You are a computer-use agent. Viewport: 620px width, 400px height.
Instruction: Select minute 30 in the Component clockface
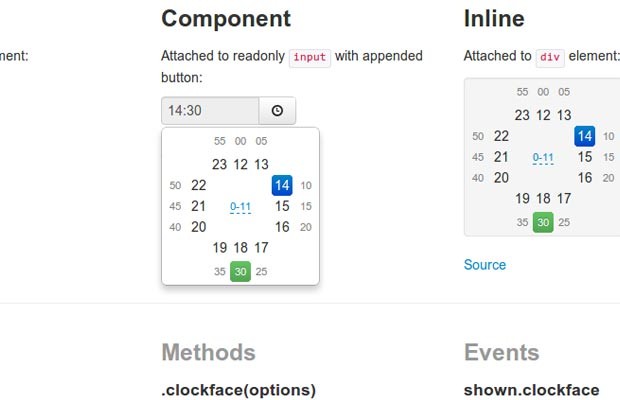240,272
